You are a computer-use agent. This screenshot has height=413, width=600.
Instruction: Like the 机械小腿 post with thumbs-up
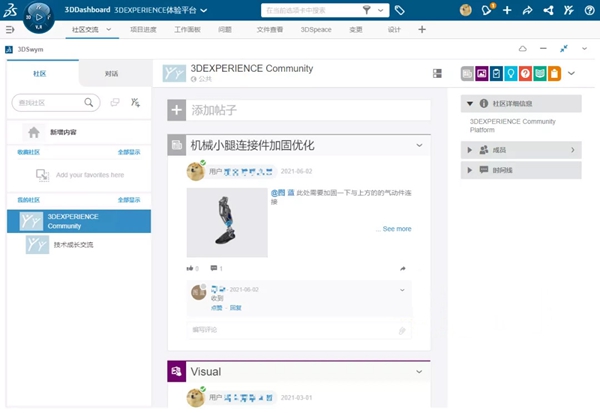click(x=191, y=268)
